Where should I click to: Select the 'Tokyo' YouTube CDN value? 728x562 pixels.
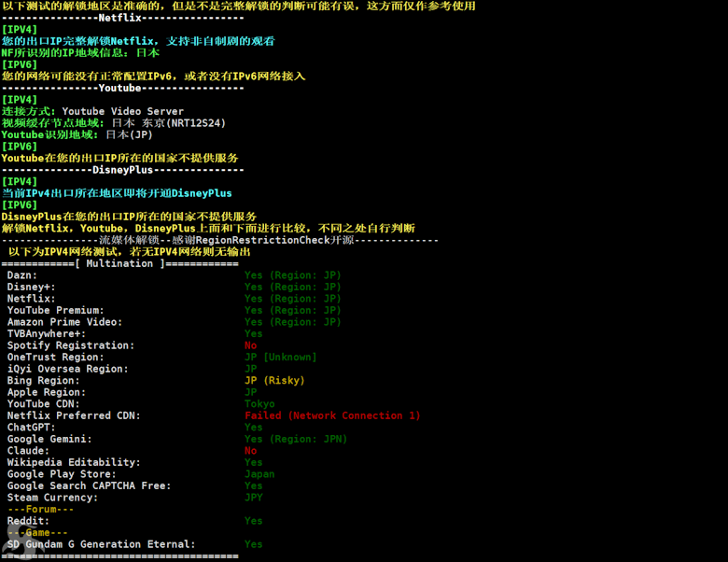point(259,404)
